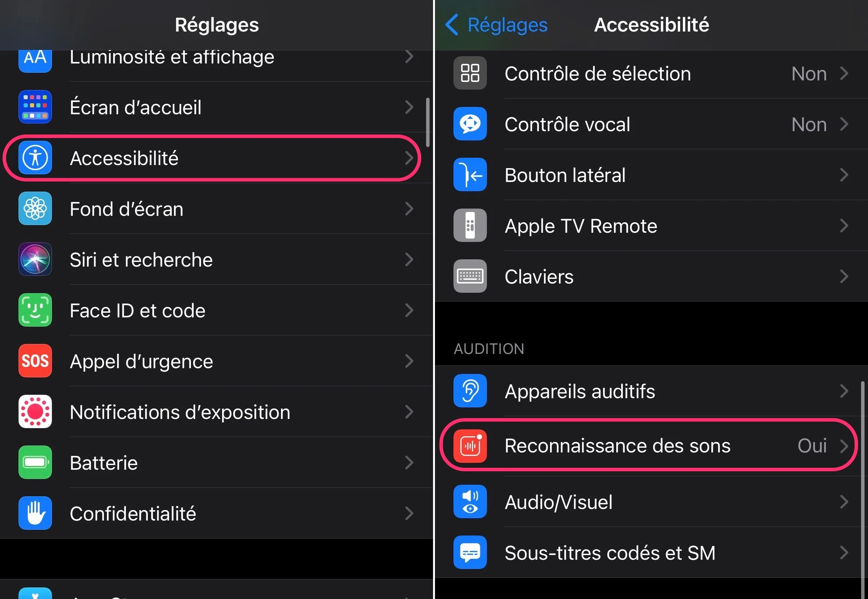Tap the Face ID et code icon
Viewport: 868px width, 599px height.
click(x=35, y=310)
